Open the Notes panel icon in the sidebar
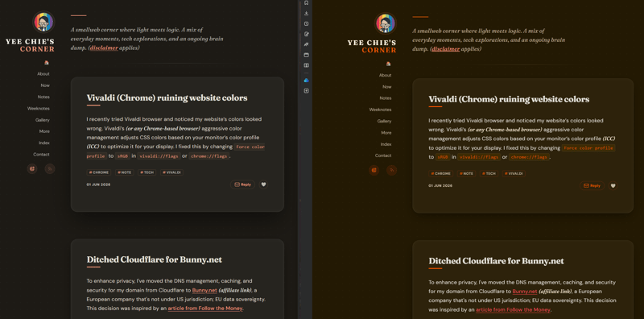Screen dimensions: 644x319 coord(307,34)
